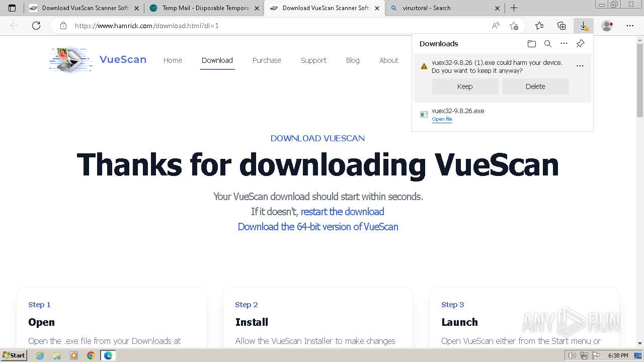Screen dimensions: 644x362
Task: Open more actions for vuex32-9.8.26 (1).exe warning
Action: (580, 66)
